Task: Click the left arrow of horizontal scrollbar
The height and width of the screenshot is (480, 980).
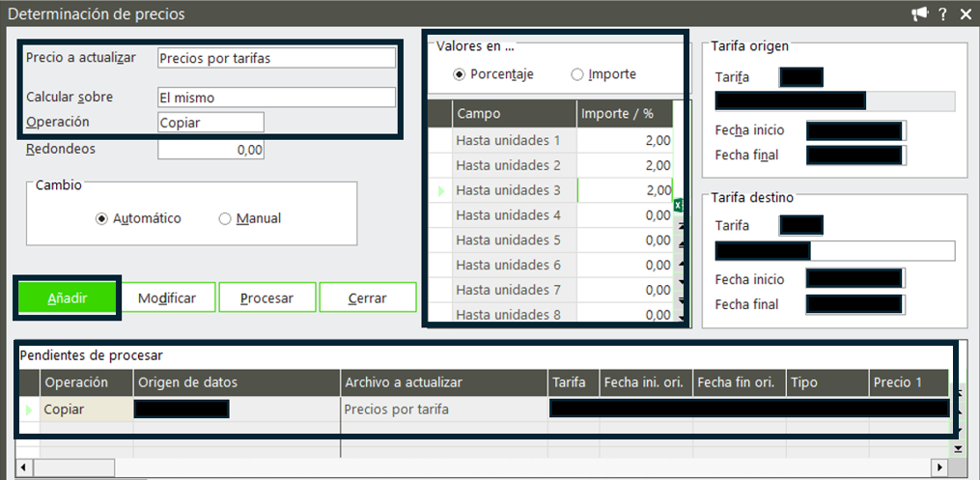Action: pos(24,466)
